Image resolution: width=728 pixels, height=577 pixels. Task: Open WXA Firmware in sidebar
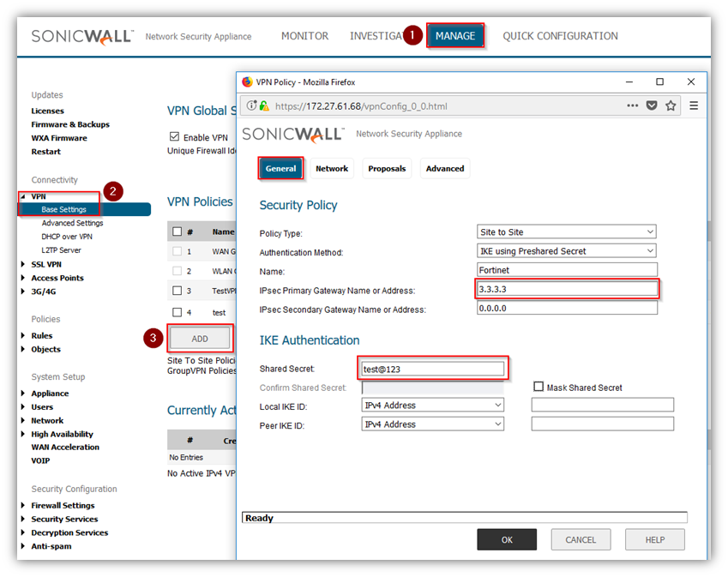tap(59, 138)
